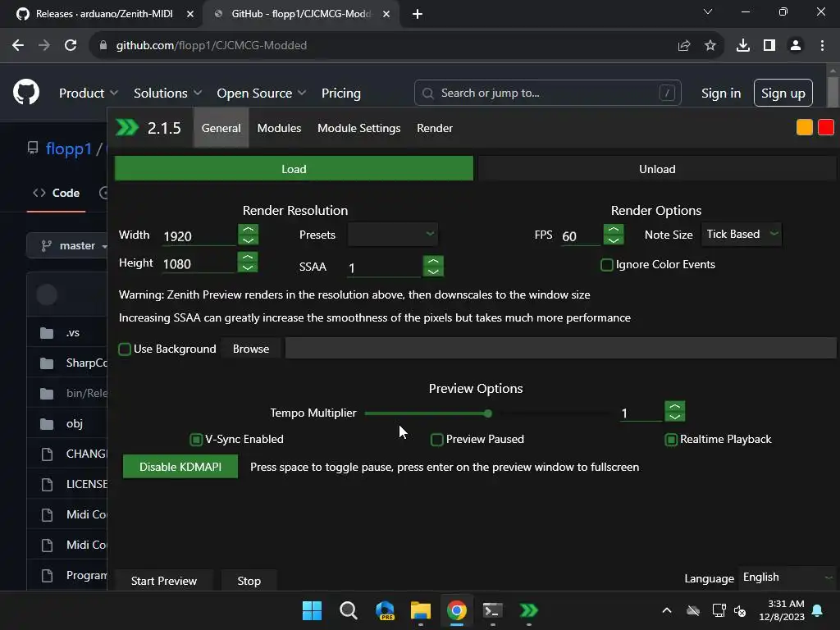Screen dimensions: 840x630
Task: Click the Unload button
Action: click(x=657, y=169)
